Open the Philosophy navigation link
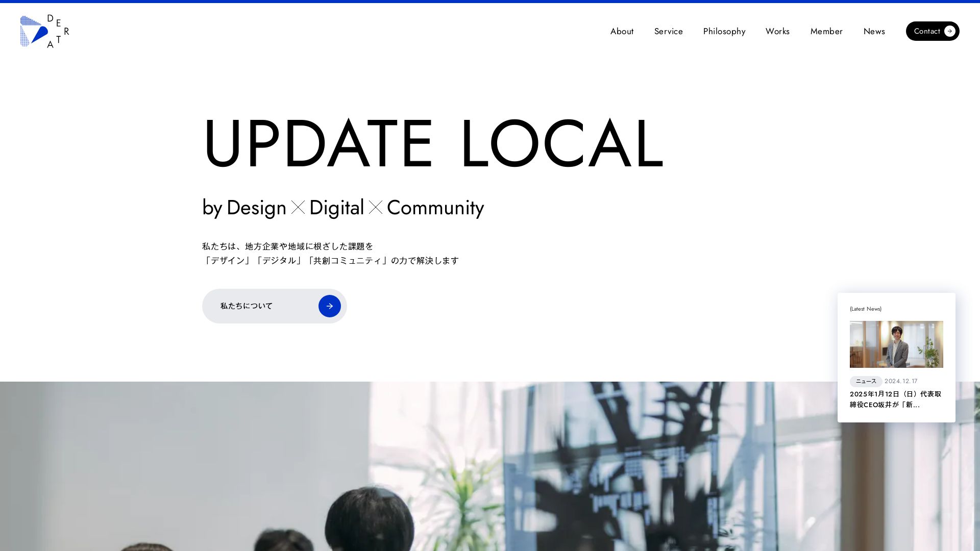 tap(724, 31)
